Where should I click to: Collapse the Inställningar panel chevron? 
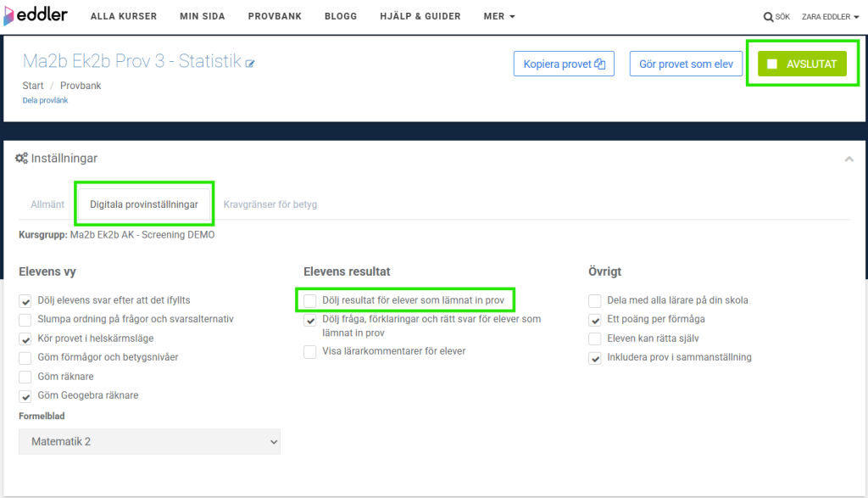pos(849,159)
